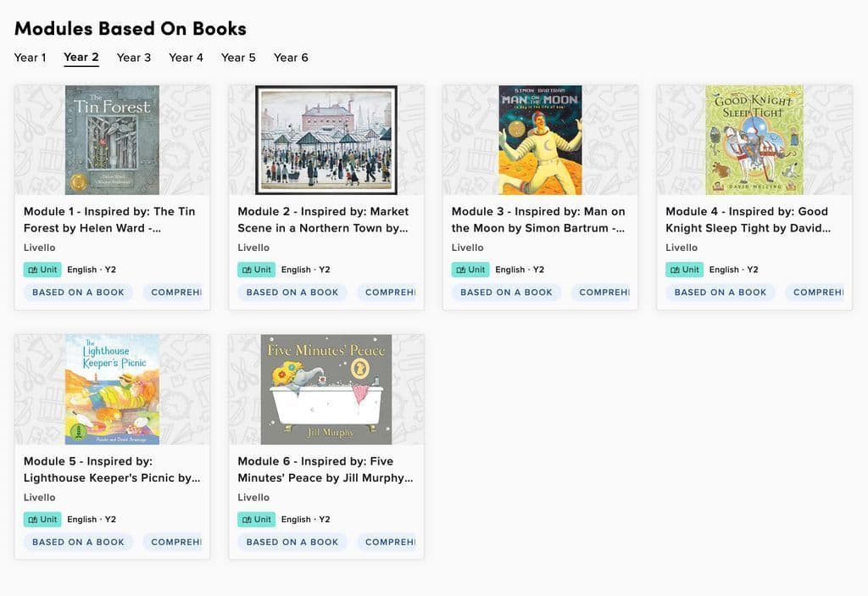
Task: Click the Unit badge icon on Module 1
Action: pos(34,270)
